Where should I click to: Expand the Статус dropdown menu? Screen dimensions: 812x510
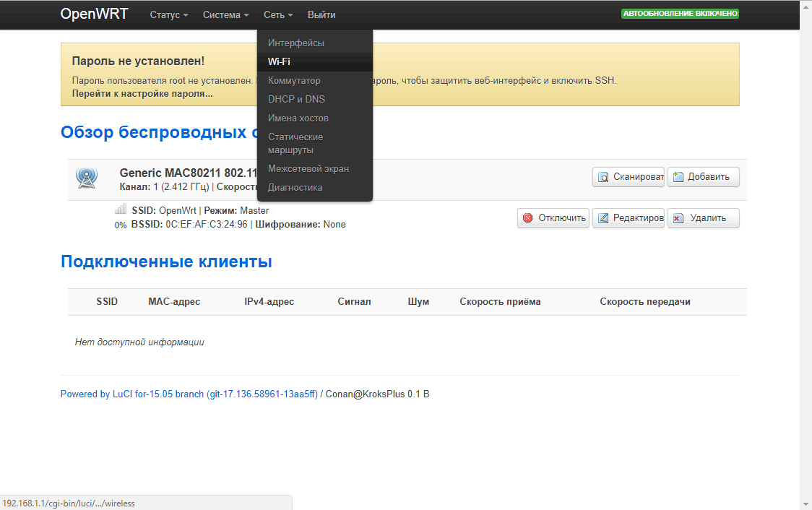click(x=169, y=15)
